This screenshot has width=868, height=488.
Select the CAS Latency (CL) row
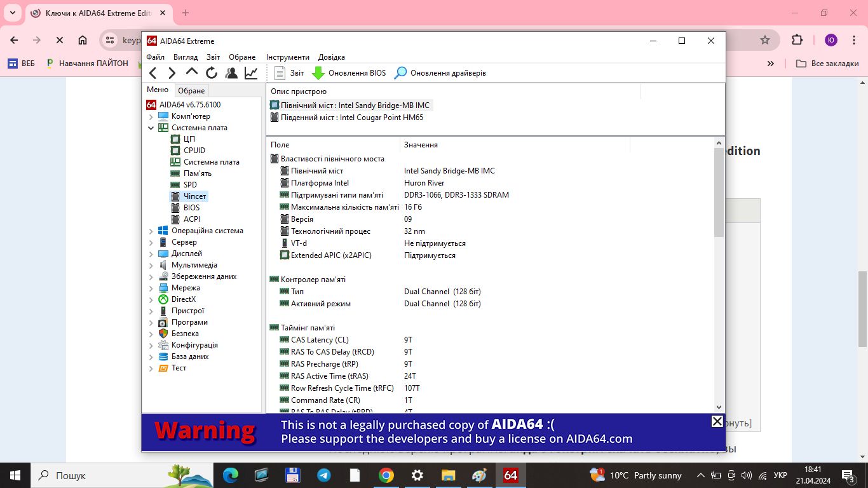click(346, 340)
